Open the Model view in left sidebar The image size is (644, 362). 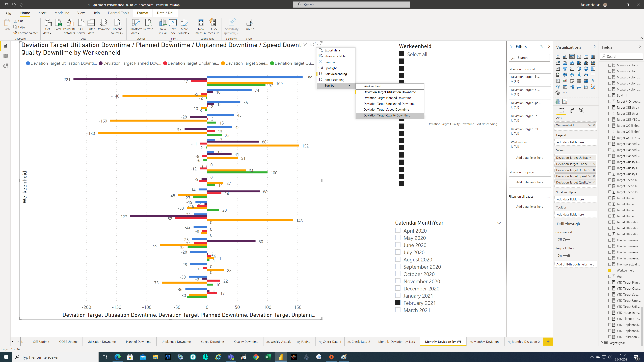(x=6, y=66)
